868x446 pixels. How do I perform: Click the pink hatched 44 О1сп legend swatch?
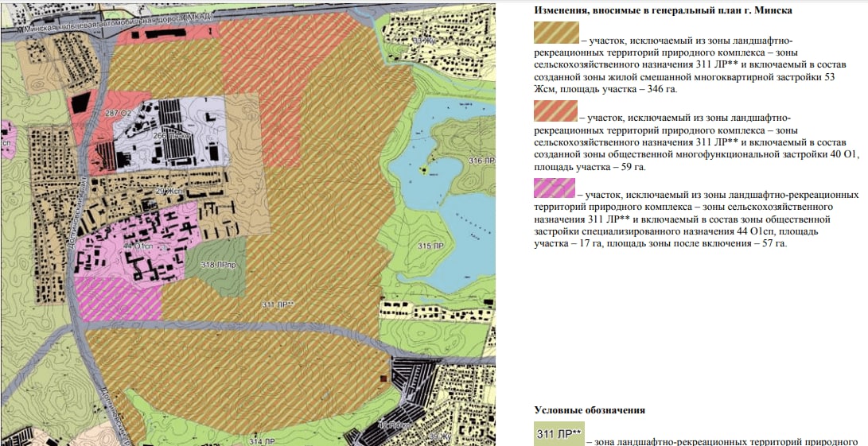(554, 188)
